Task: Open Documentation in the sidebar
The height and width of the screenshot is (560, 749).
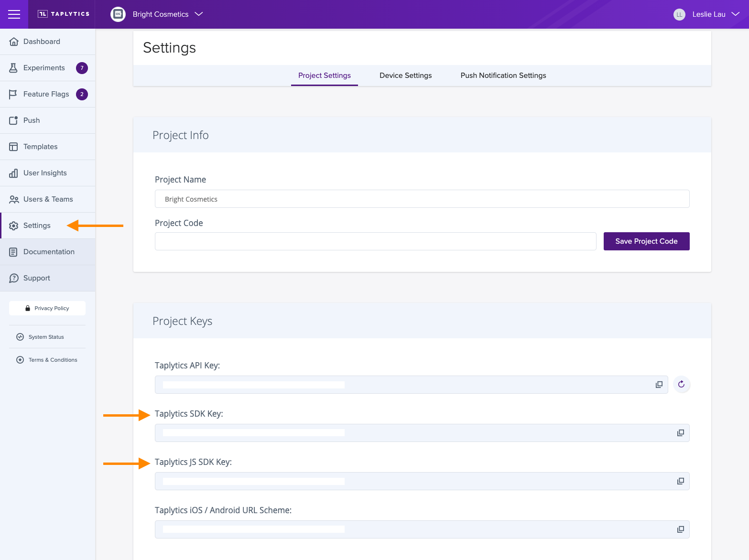Action: coord(48,252)
